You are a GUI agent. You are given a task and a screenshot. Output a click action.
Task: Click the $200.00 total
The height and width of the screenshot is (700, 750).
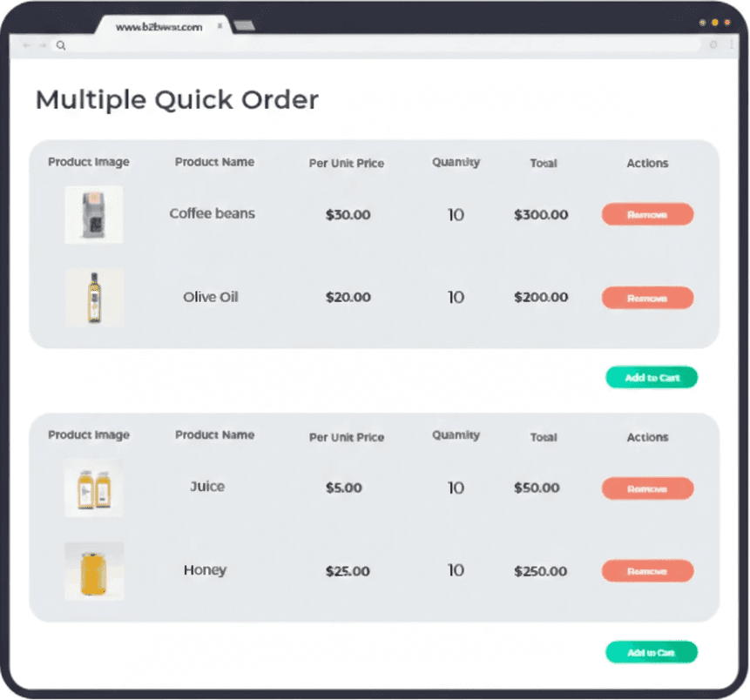pyautogui.click(x=541, y=298)
